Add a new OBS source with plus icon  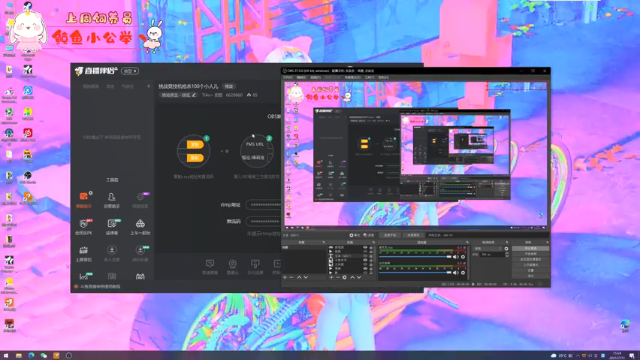pos(331,278)
